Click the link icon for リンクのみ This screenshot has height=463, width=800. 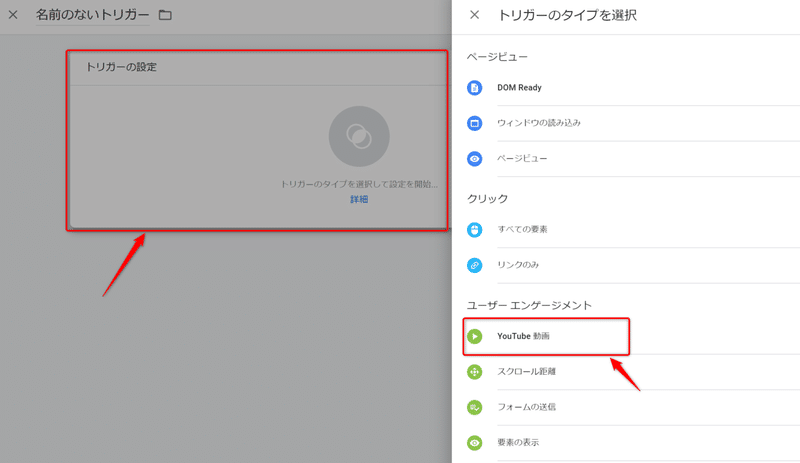pyautogui.click(x=474, y=265)
